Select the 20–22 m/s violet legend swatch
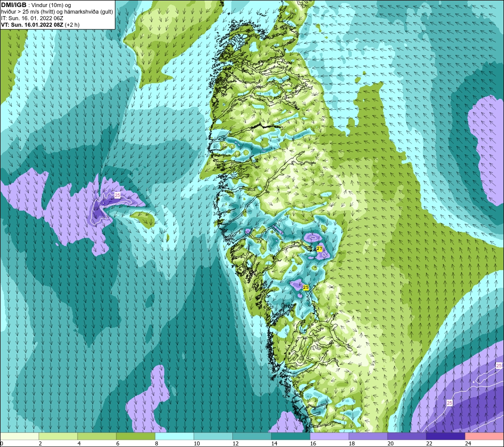This screenshot has height=447, width=504. [407, 436]
